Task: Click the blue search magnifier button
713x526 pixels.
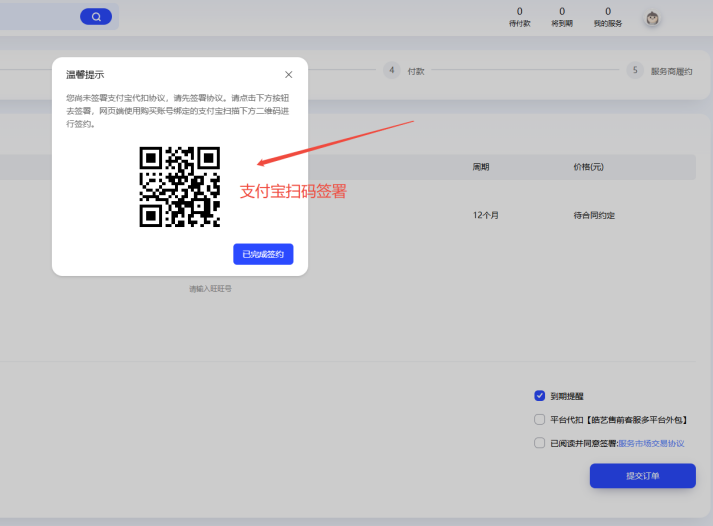Action: (x=96, y=17)
